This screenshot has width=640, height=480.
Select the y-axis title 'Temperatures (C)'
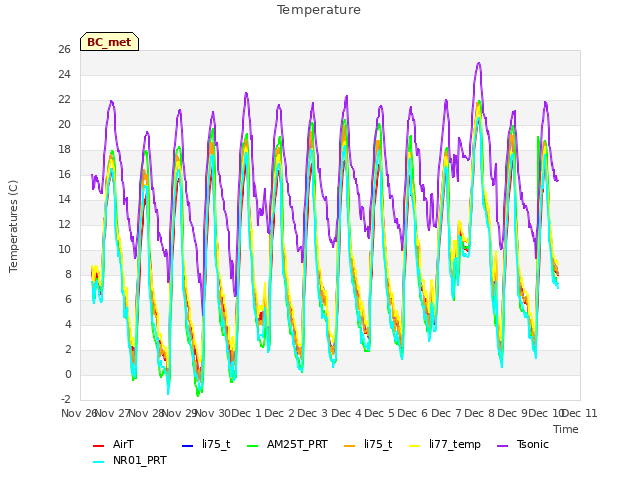[x=13, y=226]
